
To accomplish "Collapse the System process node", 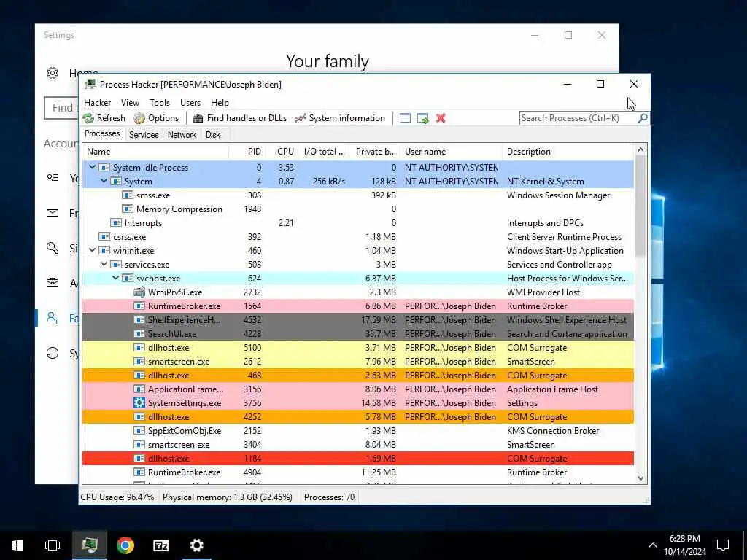I will [104, 181].
